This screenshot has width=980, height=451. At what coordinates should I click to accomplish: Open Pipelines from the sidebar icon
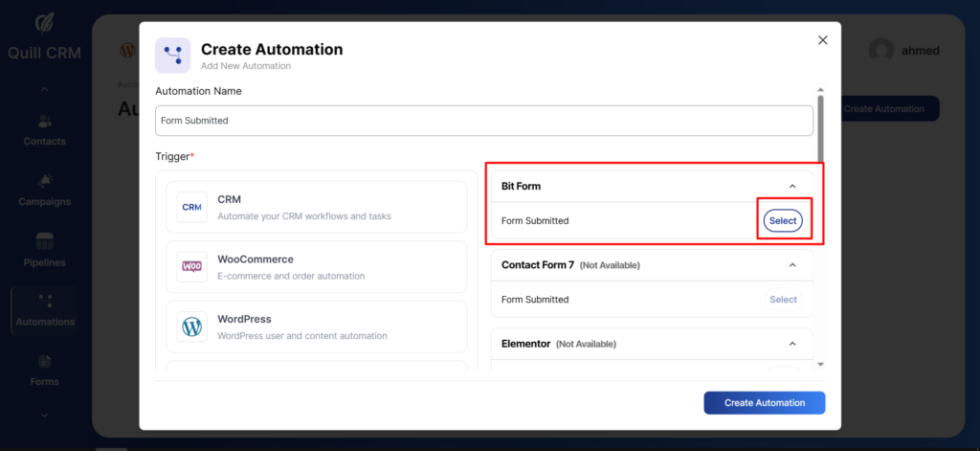(45, 241)
